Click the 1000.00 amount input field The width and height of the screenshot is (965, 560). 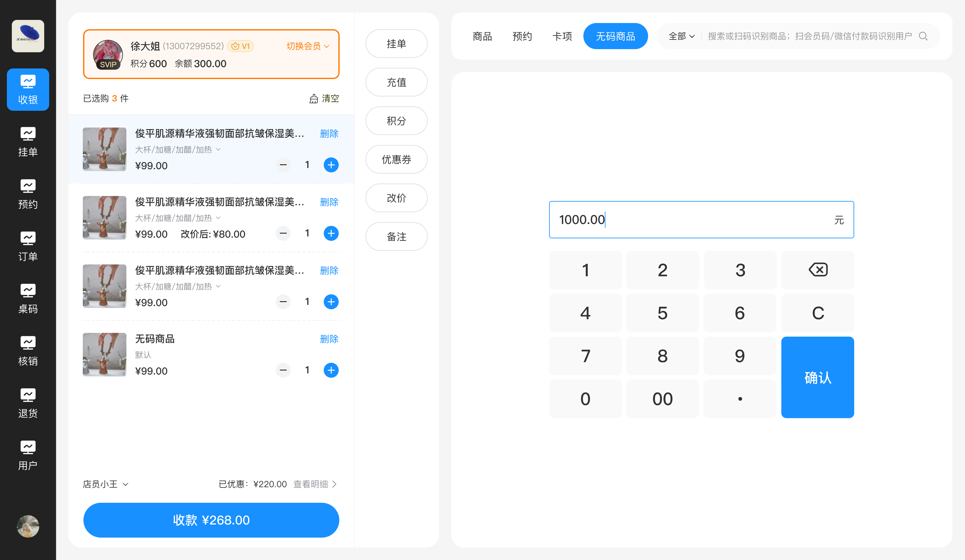[x=689, y=220]
